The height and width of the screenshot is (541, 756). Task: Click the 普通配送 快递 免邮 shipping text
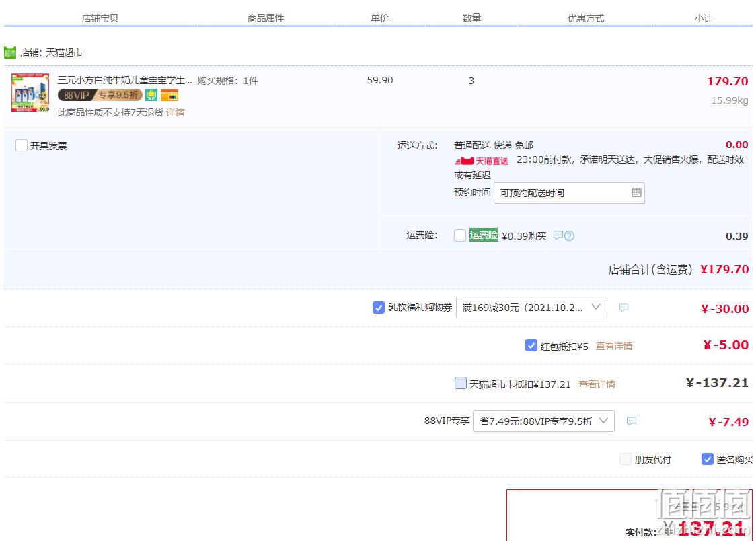click(x=494, y=145)
